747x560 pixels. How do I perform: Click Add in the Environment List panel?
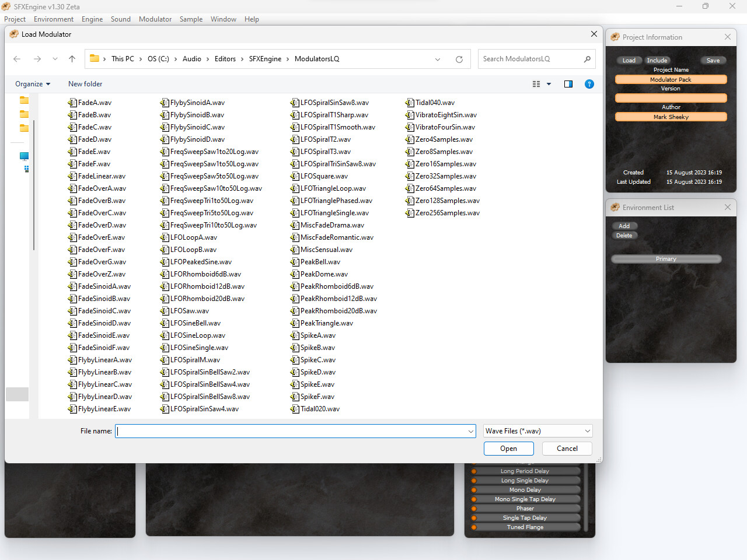pos(624,226)
